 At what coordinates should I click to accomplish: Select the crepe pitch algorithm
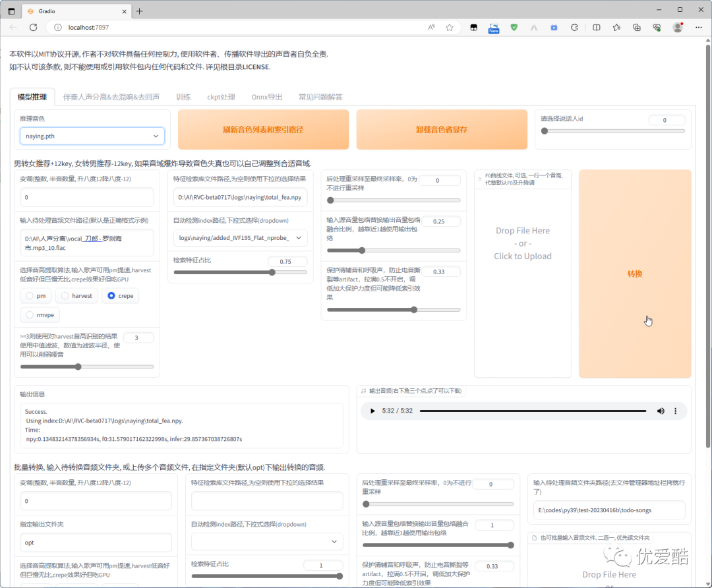[121, 295]
